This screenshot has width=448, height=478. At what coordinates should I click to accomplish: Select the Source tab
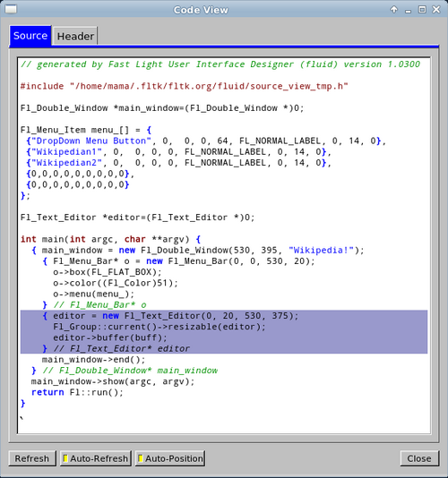click(30, 36)
